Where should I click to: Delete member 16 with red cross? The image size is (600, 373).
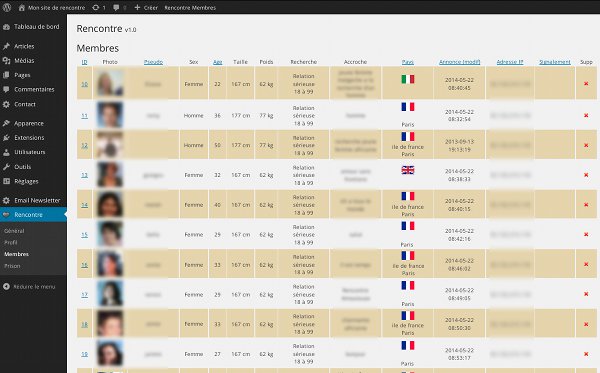586,264
